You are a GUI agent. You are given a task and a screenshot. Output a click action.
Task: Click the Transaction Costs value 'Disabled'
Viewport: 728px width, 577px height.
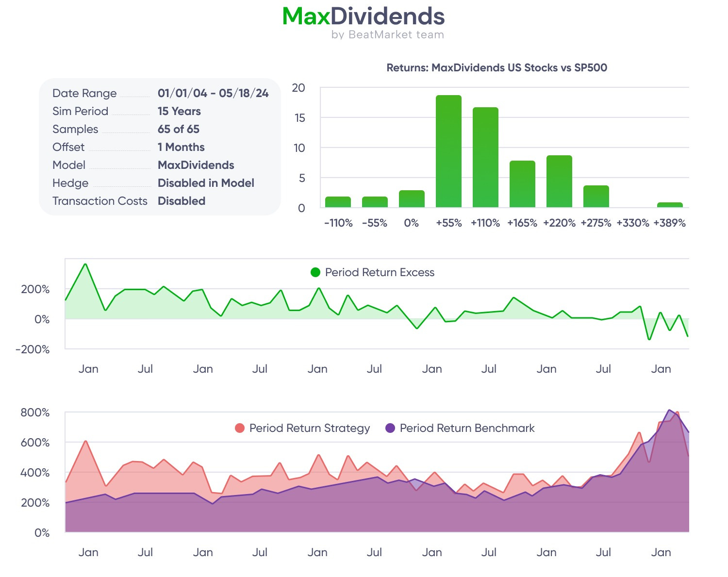(x=182, y=201)
